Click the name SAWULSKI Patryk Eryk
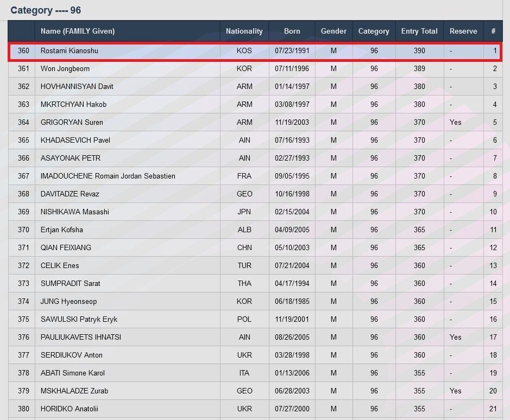This screenshot has width=510, height=420. pyautogui.click(x=79, y=319)
